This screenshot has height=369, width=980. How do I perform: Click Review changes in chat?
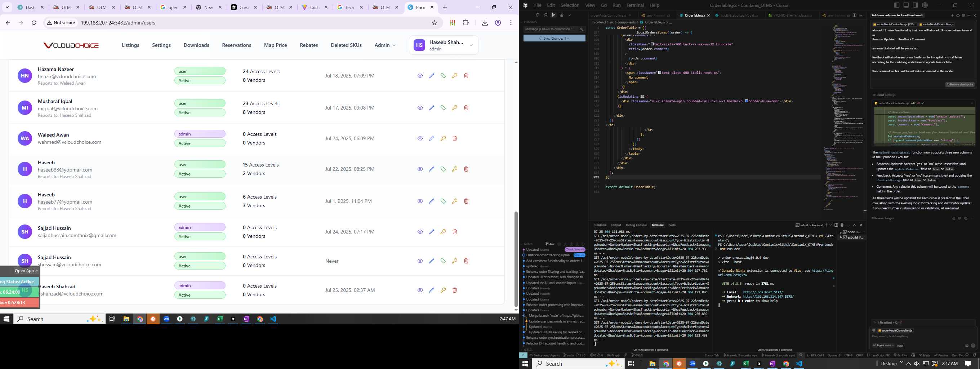point(883,218)
